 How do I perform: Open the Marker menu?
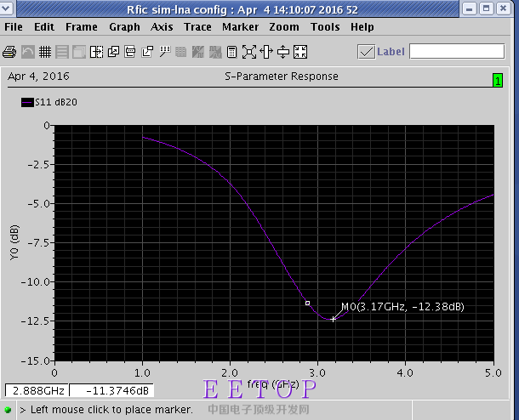(x=240, y=27)
